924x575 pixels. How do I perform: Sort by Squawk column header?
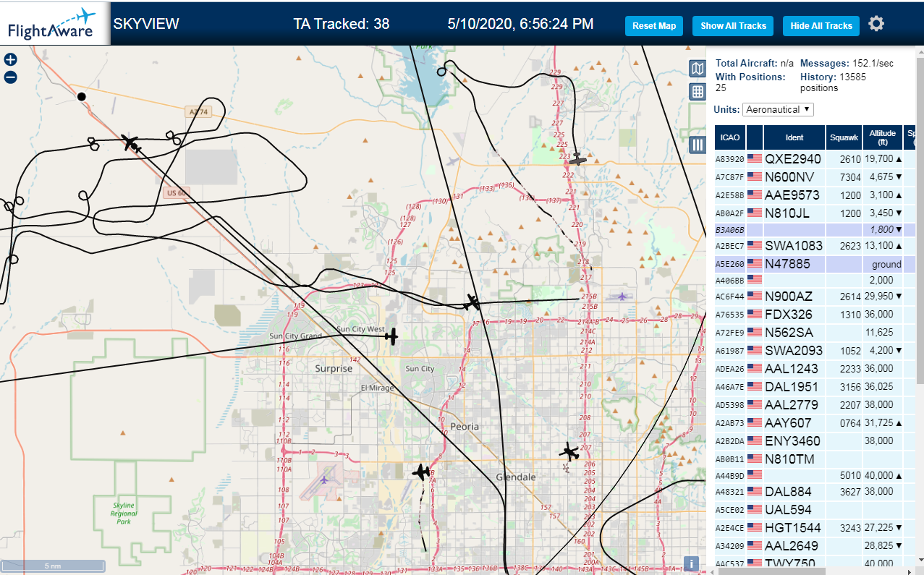[844, 137]
